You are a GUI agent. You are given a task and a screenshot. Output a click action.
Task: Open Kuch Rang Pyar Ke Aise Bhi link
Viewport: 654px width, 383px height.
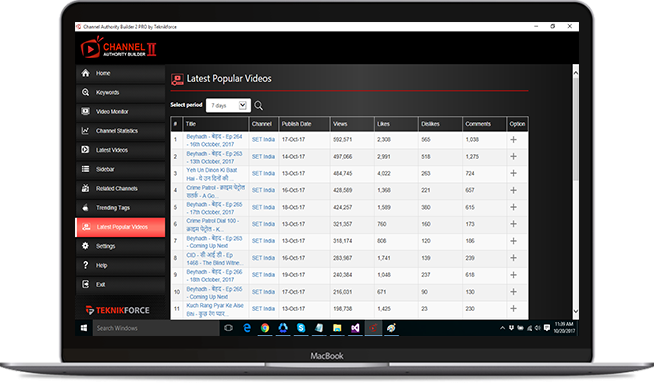pyautogui.click(x=215, y=310)
